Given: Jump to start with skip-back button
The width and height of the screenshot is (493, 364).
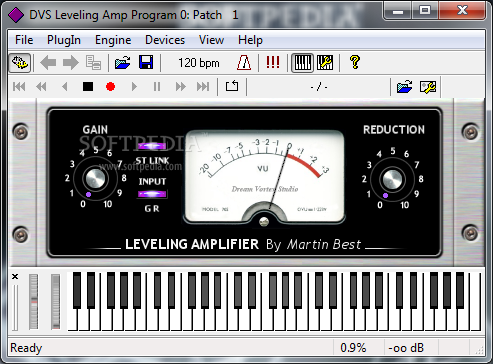Looking at the screenshot, I should pos(19,87).
